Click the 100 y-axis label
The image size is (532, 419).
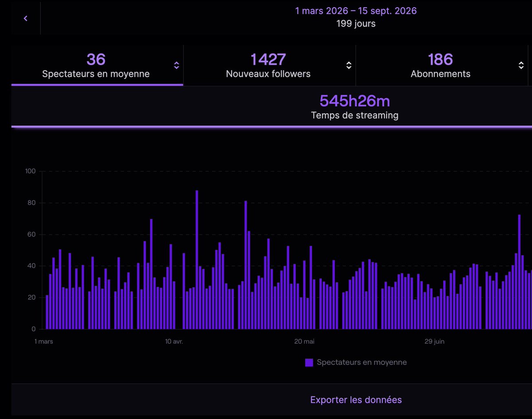[31, 171]
